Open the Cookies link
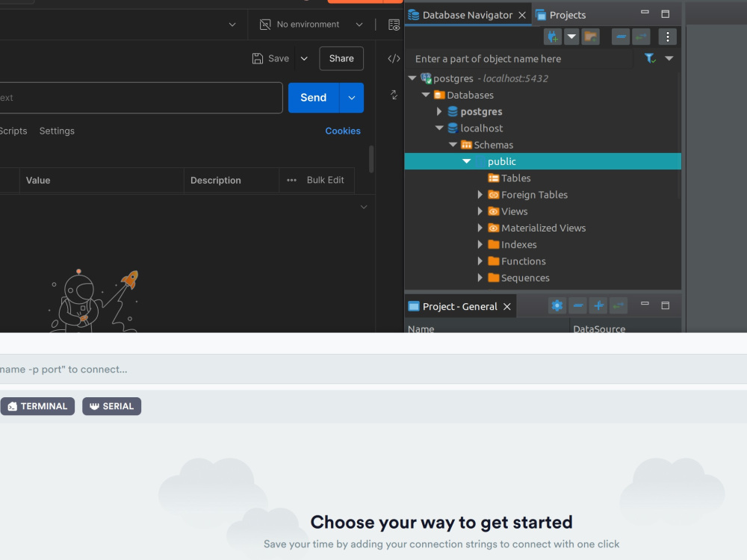Image resolution: width=747 pixels, height=560 pixels. click(343, 131)
